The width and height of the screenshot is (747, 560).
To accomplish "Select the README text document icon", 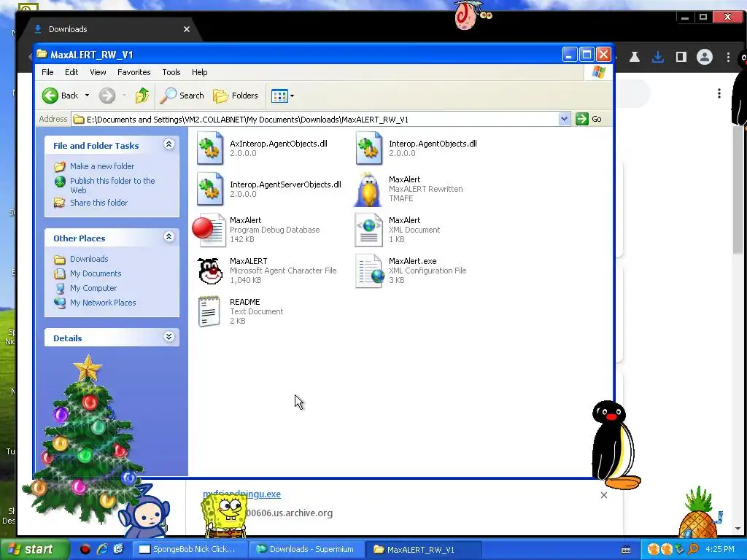I will coord(209,311).
